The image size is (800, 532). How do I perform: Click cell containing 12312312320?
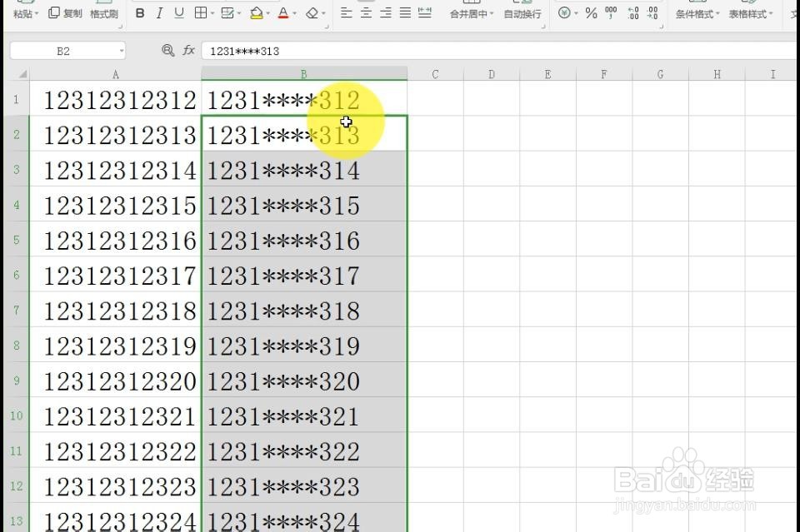coord(116,380)
